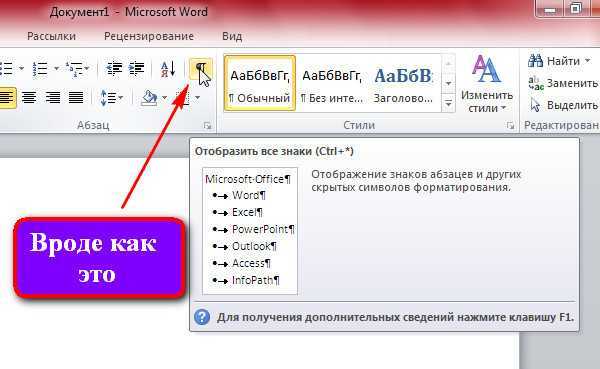
Task: Toggle show all formatting marks (¶)
Action: pos(200,69)
